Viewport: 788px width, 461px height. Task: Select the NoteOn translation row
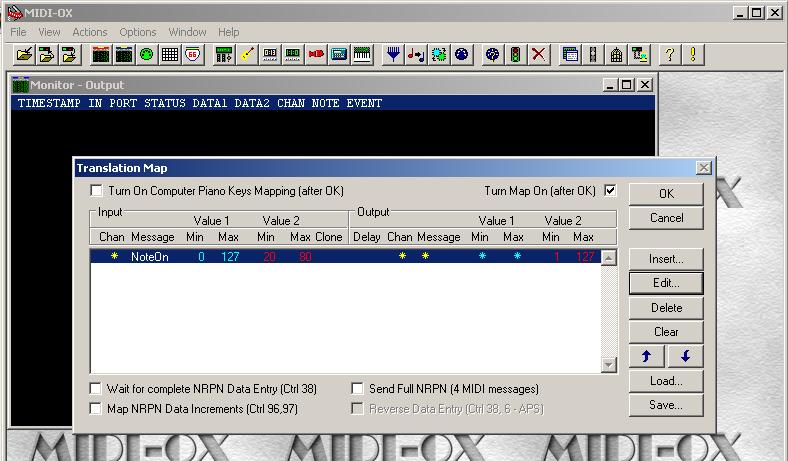coord(346,256)
